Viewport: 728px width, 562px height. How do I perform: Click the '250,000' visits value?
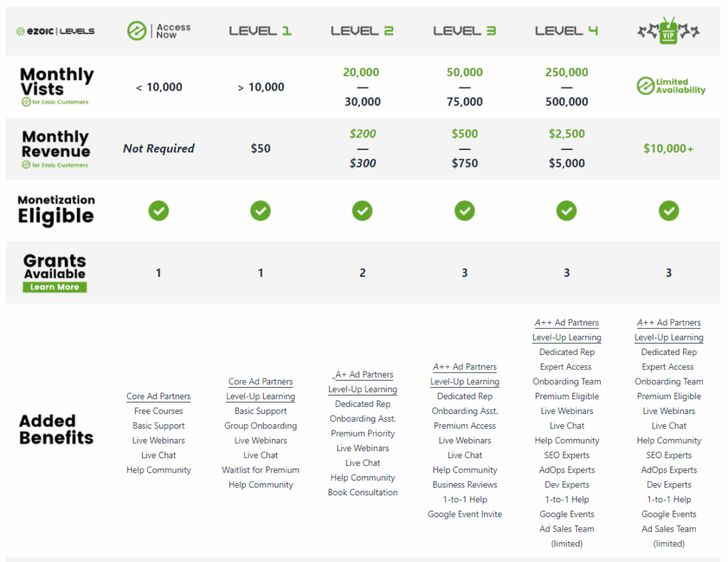(567, 73)
